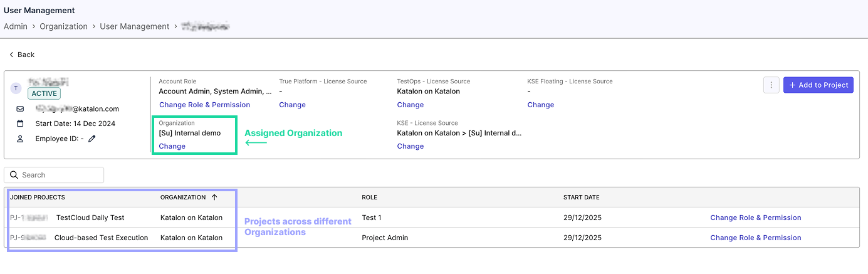Image resolution: width=868 pixels, height=274 pixels.
Task: Click Start Date: 14 Dec 2024 text
Action: [75, 124]
